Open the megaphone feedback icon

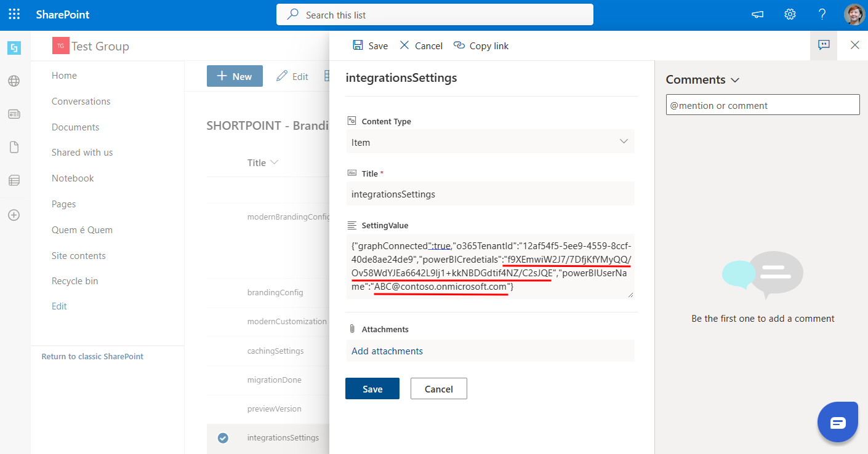tap(758, 15)
